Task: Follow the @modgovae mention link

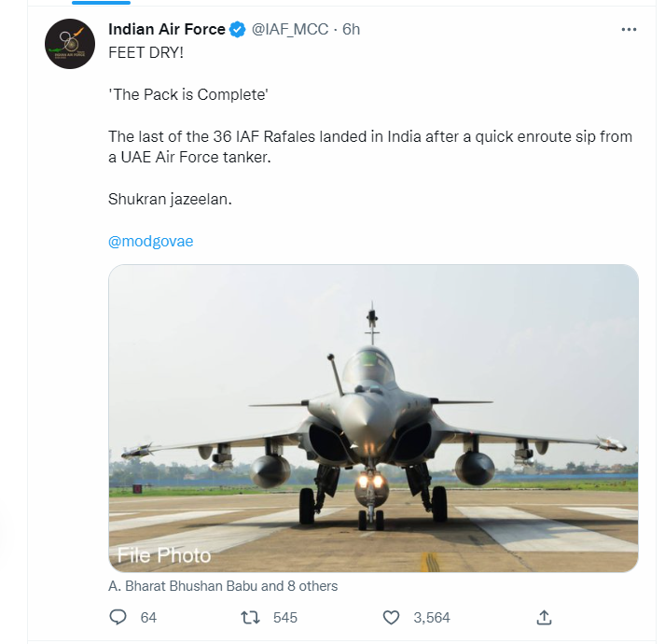Action: [150, 241]
